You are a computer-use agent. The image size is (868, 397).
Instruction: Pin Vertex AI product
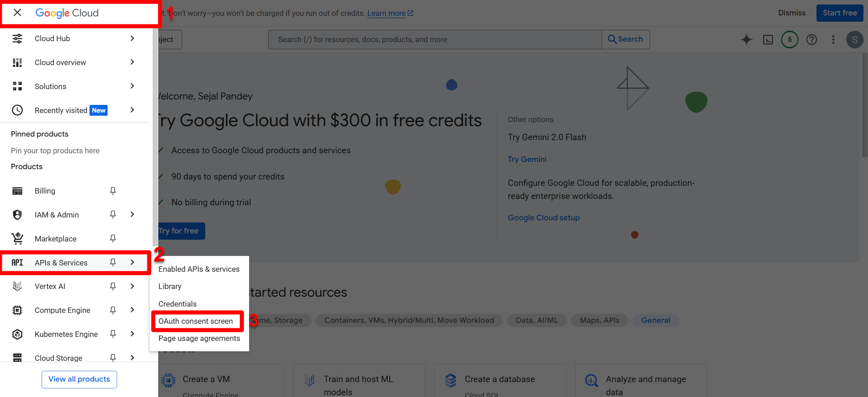pos(113,286)
